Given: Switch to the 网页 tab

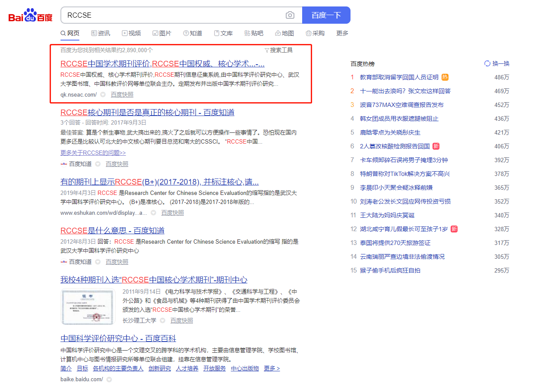Looking at the screenshot, I should (x=70, y=33).
